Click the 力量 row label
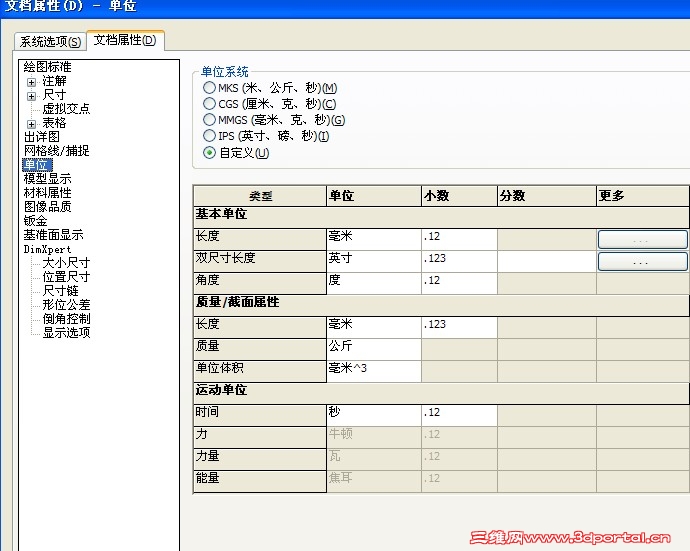The width and height of the screenshot is (690, 551). tap(260, 459)
